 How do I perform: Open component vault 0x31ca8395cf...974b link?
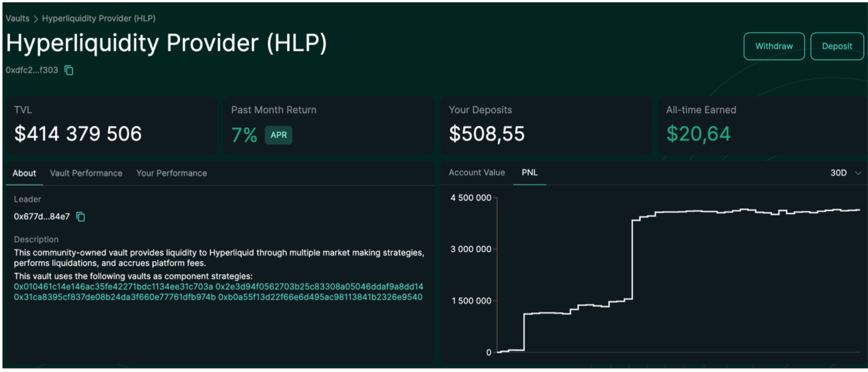[115, 298]
